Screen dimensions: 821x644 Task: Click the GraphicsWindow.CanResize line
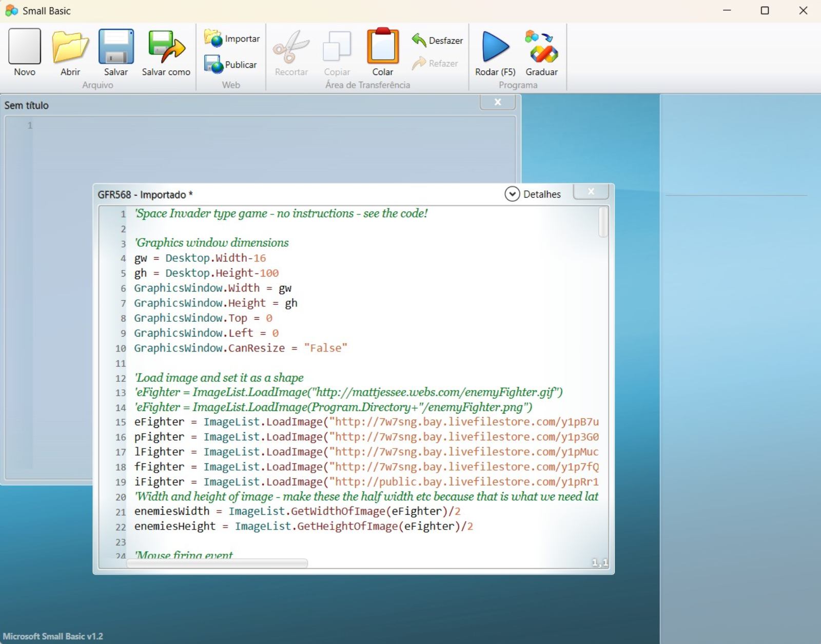pos(241,348)
